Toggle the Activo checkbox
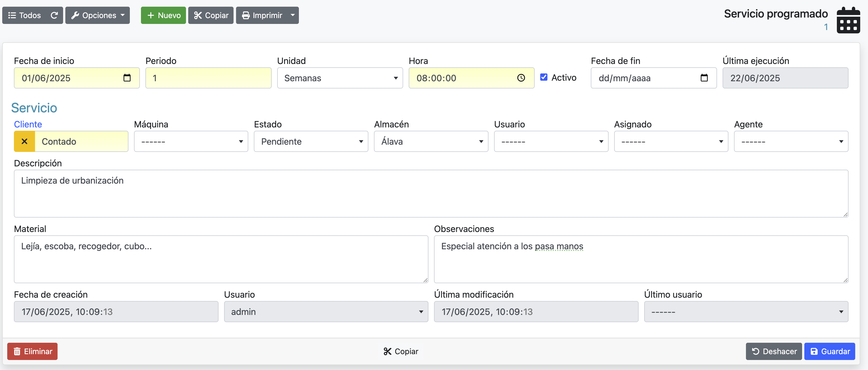868x370 pixels. (x=544, y=77)
